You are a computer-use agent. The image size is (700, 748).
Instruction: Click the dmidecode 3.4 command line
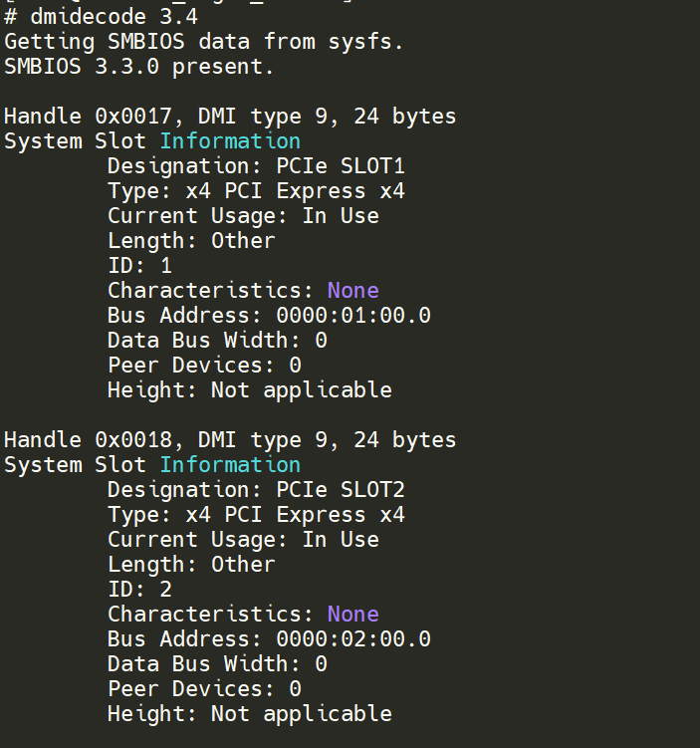[101, 17]
